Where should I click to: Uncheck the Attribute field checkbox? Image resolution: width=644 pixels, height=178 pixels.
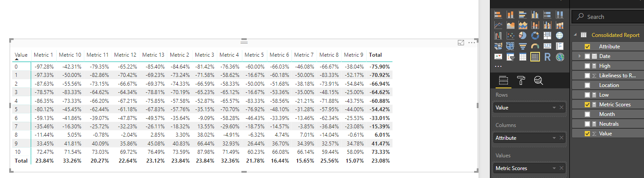pyautogui.click(x=587, y=47)
